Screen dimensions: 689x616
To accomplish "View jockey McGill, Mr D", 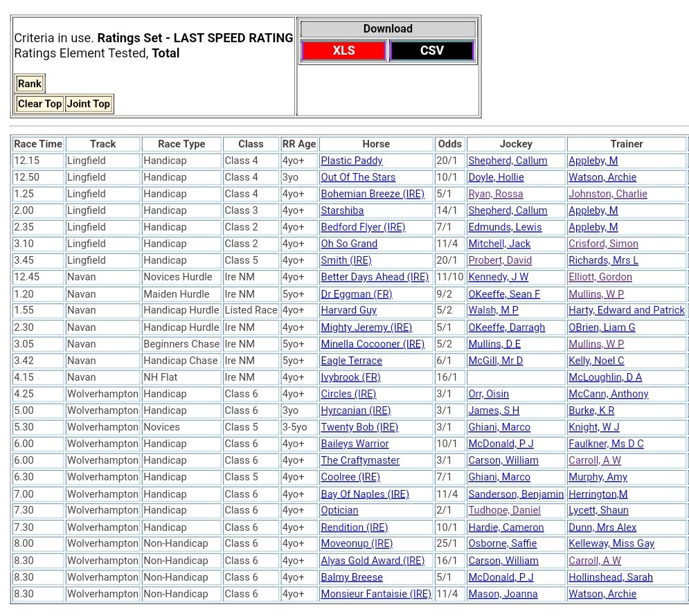I will click(x=495, y=361).
